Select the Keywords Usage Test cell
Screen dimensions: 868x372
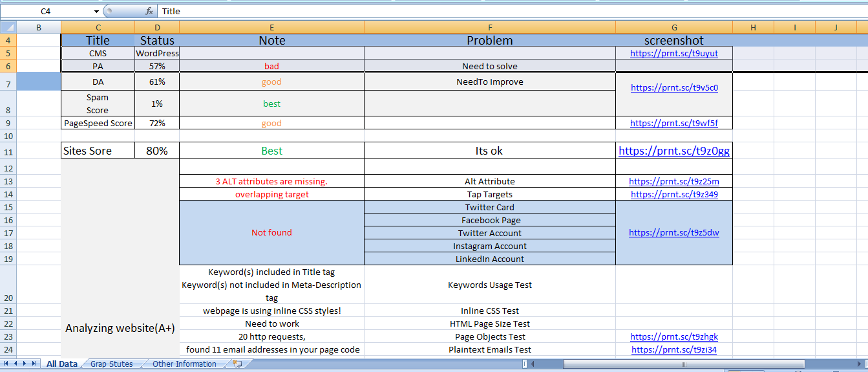(x=490, y=285)
